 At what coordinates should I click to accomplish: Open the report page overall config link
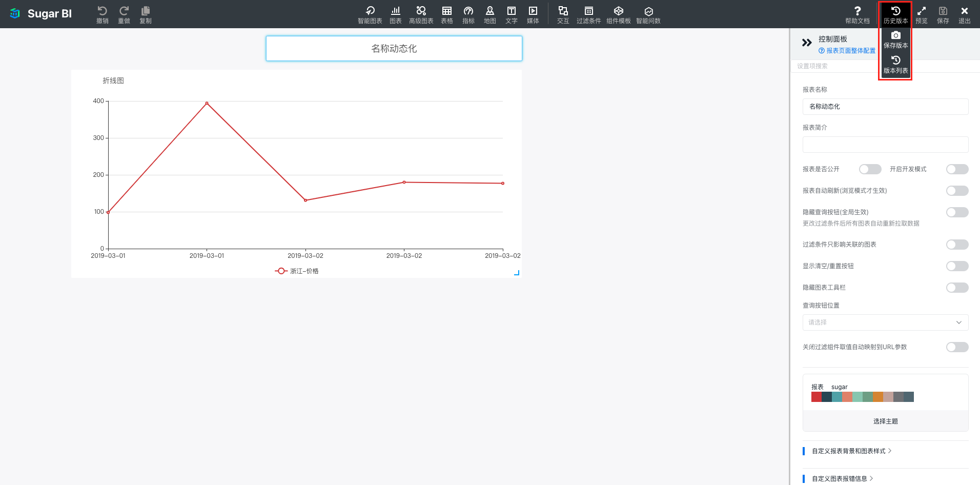(x=847, y=51)
